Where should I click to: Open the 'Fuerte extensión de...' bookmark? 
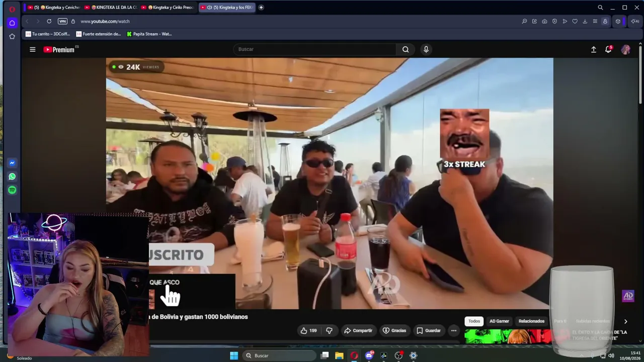click(x=99, y=34)
